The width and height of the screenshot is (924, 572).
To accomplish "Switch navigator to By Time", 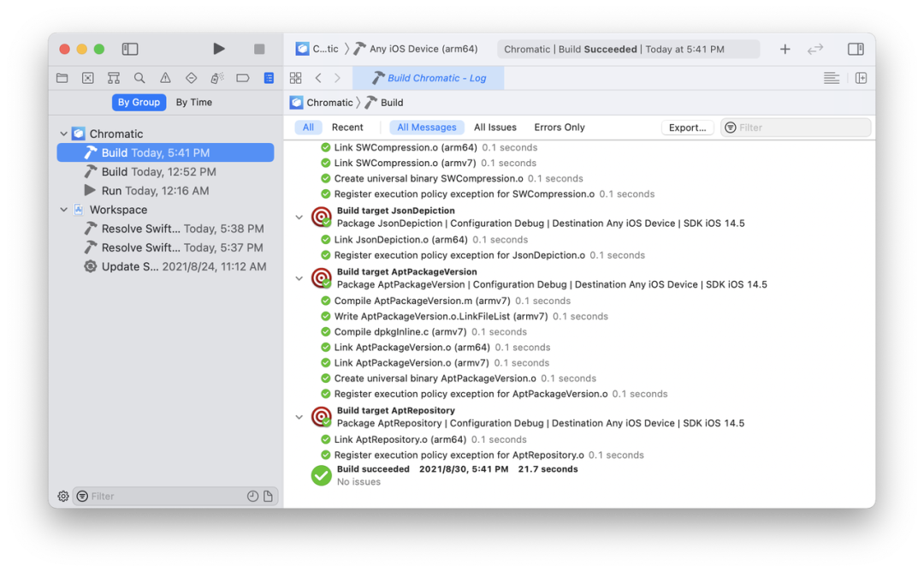I will [194, 102].
